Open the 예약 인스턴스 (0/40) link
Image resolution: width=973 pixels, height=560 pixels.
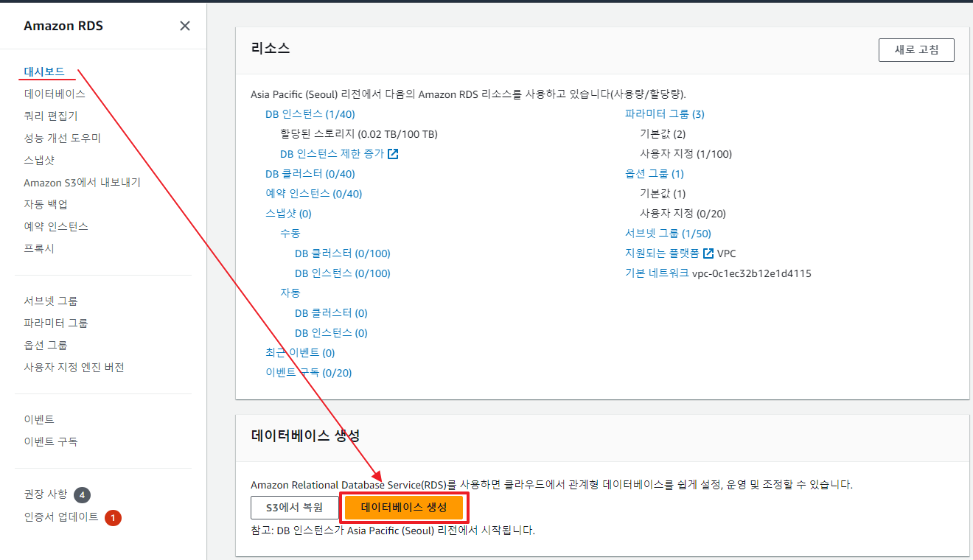[x=314, y=194]
